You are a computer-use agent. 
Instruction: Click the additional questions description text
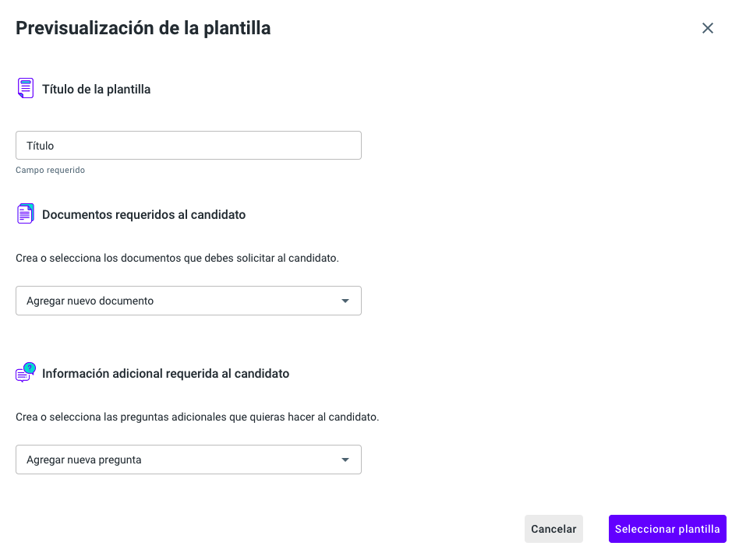tap(197, 417)
